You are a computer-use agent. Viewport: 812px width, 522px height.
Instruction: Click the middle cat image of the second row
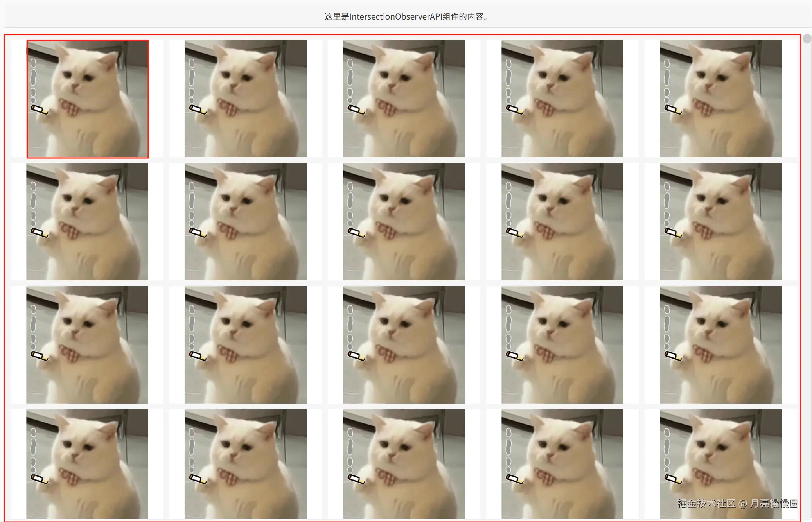[x=403, y=221]
